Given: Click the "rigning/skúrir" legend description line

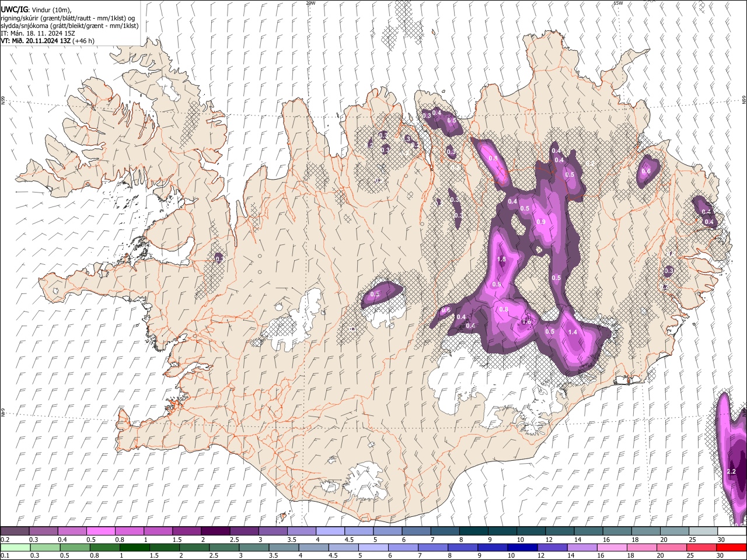Looking at the screenshot, I should [x=68, y=18].
